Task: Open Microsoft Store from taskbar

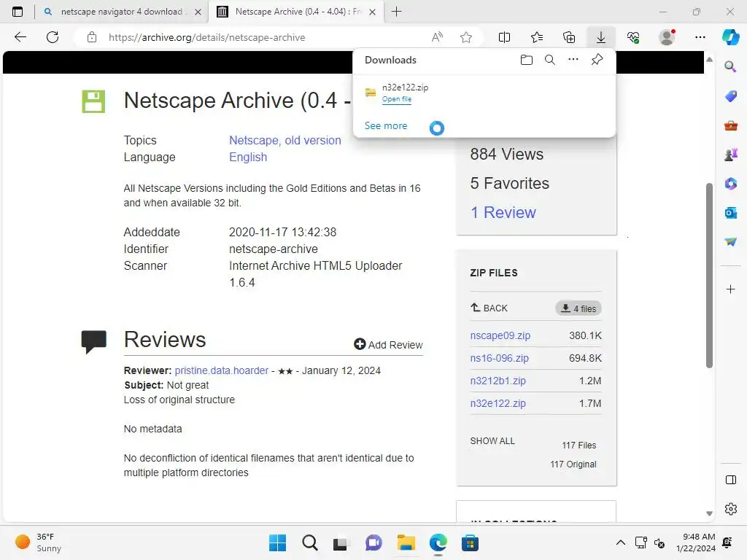Action: (470, 542)
